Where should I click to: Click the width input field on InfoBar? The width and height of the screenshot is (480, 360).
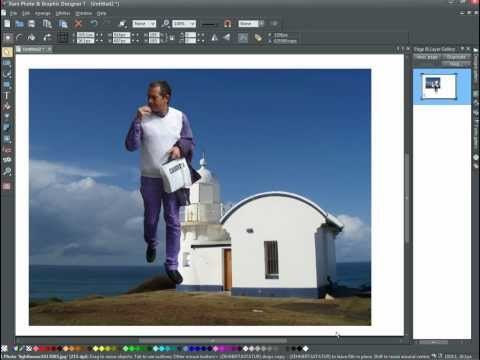click(x=121, y=35)
